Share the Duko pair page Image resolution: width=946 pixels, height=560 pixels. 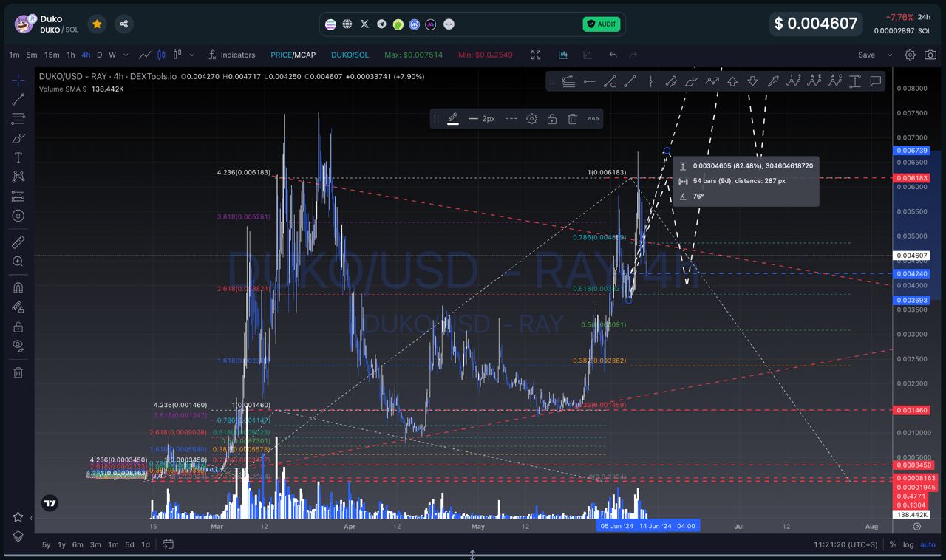[x=124, y=24]
